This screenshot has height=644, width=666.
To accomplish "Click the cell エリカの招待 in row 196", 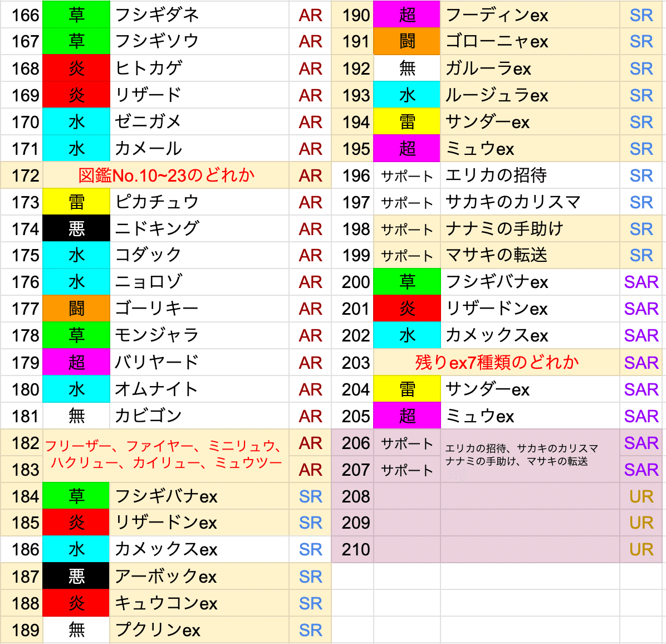I will [x=530, y=175].
